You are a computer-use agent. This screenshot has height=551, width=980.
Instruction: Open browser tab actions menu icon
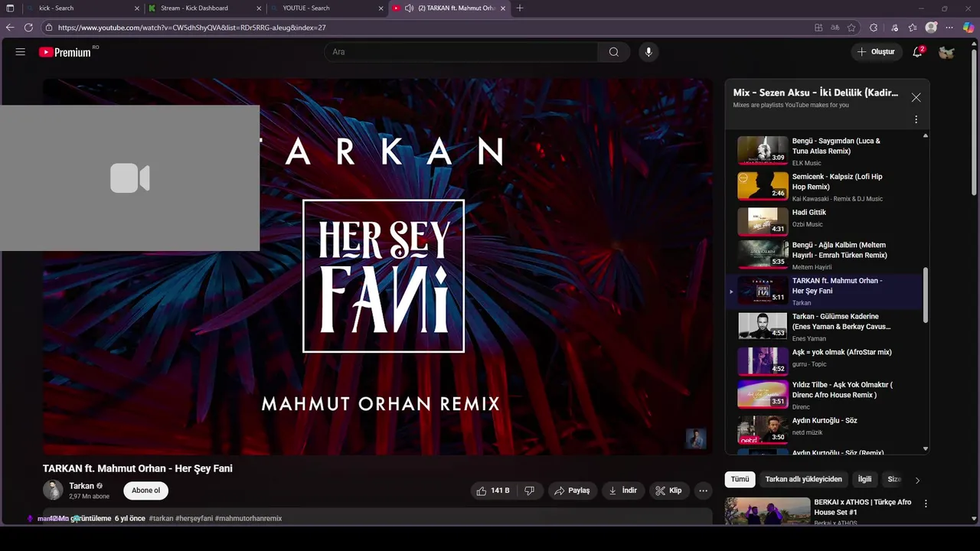click(x=10, y=8)
